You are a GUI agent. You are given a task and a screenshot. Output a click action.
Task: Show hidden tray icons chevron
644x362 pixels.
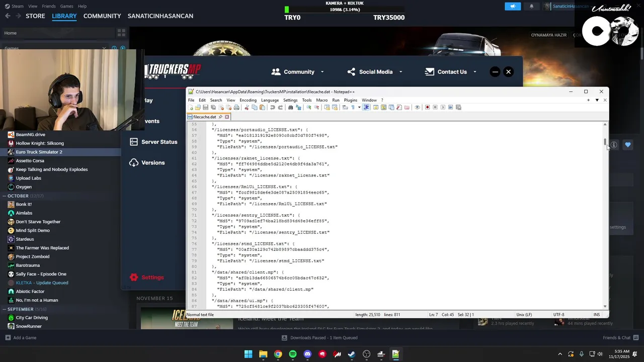[x=560, y=354]
